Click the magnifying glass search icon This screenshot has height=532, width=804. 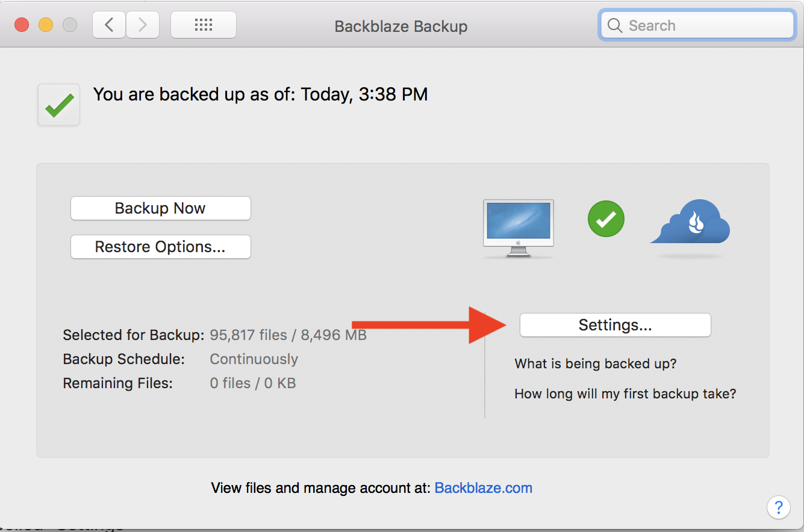(615, 25)
